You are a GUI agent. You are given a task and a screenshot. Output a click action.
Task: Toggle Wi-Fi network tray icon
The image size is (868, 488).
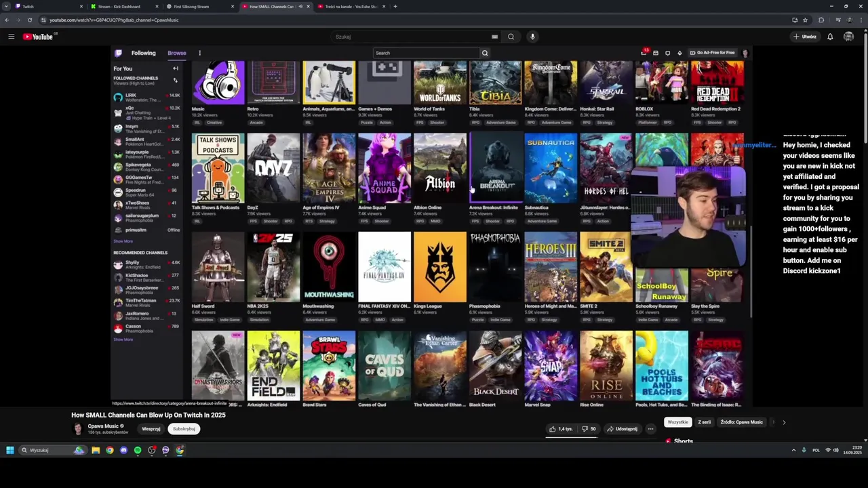point(828,450)
